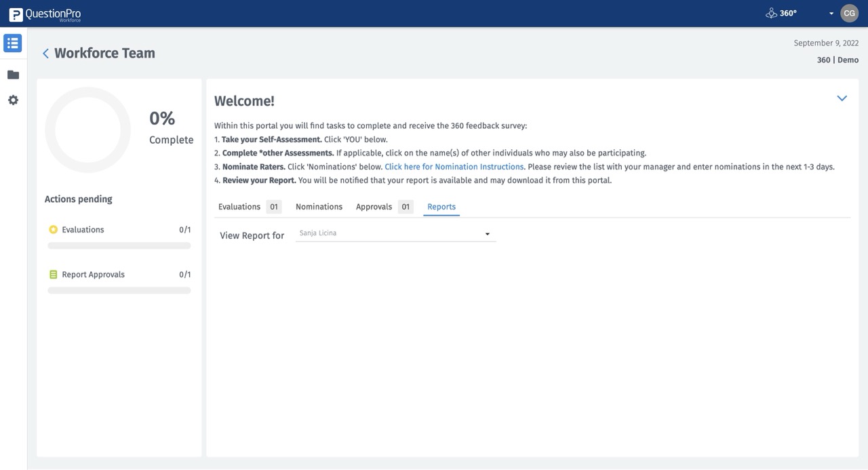Open the Evaluations tab
868x470 pixels.
pyautogui.click(x=239, y=206)
